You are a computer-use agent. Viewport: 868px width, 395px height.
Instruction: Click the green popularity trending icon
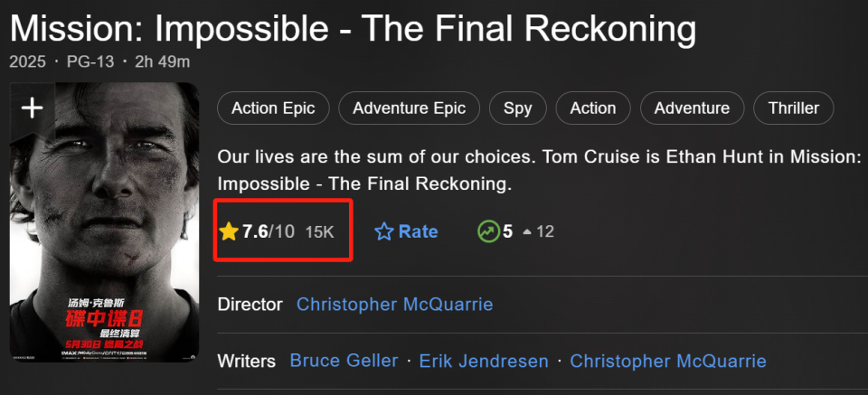[x=487, y=231]
